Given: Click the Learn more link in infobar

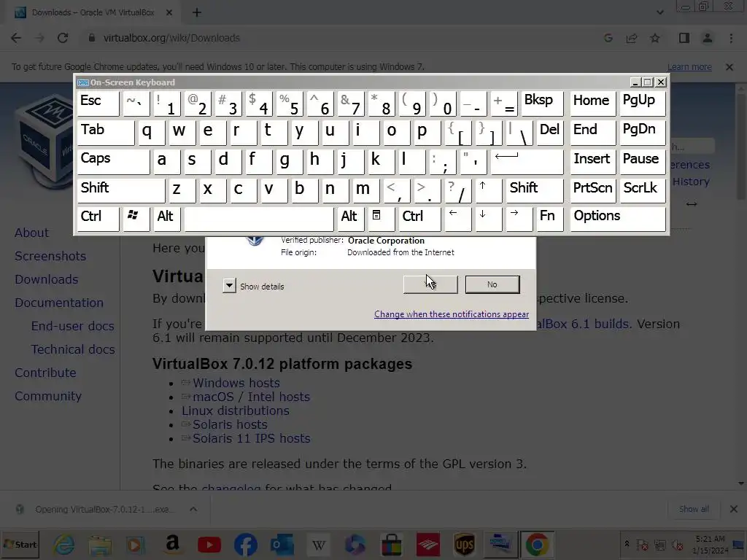Looking at the screenshot, I should (689, 67).
